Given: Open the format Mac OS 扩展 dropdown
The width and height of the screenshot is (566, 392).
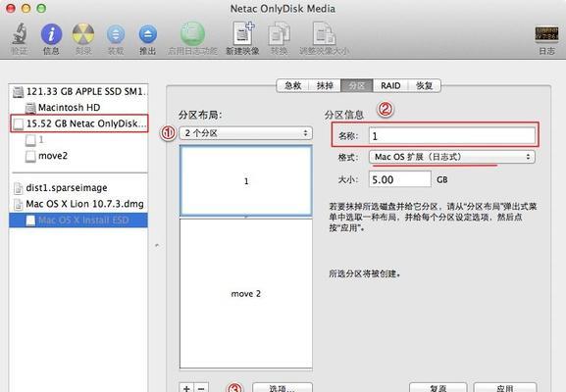Looking at the screenshot, I should point(452,157).
